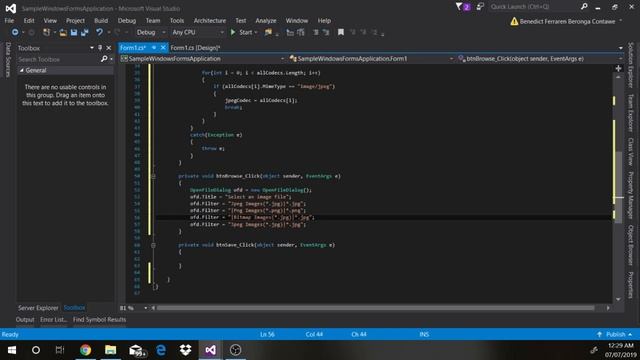Open the Project menu
Image resolution: width=640 pixels, height=360 pixels.
(x=75, y=20)
